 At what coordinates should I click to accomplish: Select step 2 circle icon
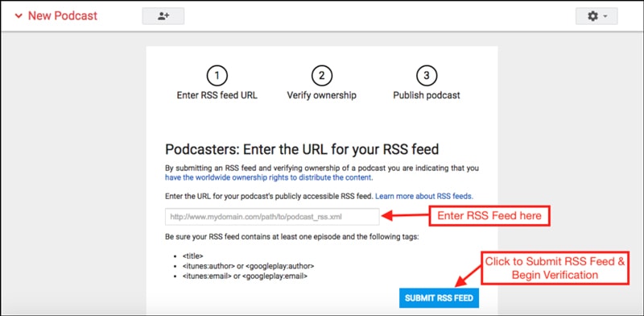point(321,76)
